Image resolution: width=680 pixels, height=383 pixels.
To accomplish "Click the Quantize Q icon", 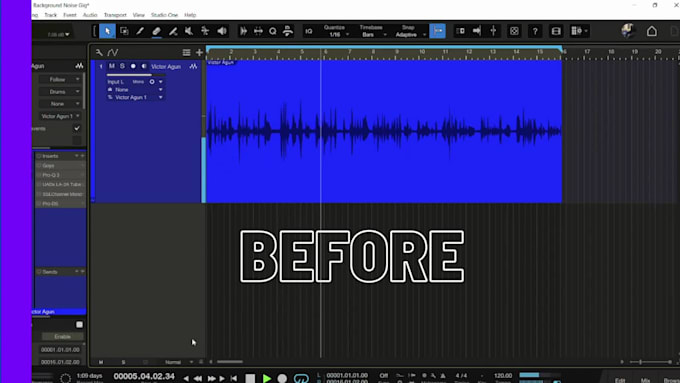I will 272,31.
